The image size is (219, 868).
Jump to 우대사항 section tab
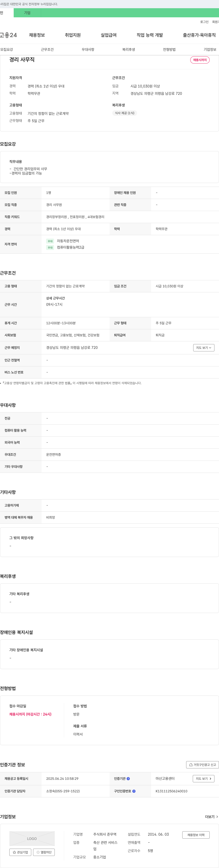[x=88, y=49]
